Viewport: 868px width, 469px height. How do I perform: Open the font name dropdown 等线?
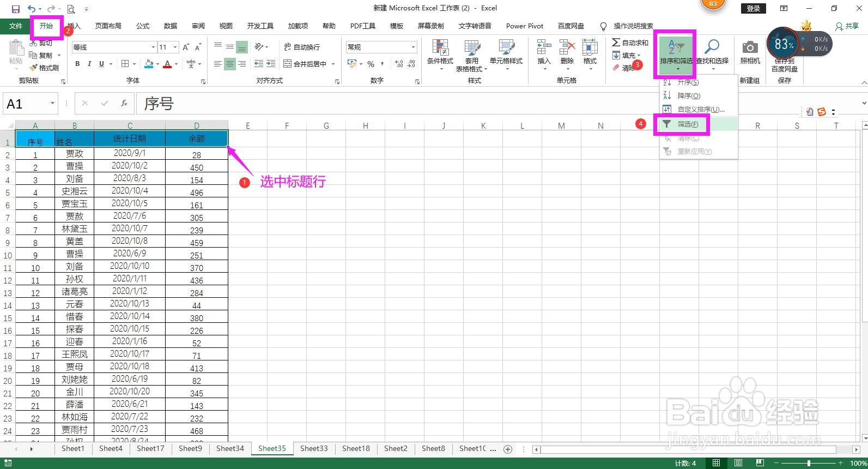(153, 47)
